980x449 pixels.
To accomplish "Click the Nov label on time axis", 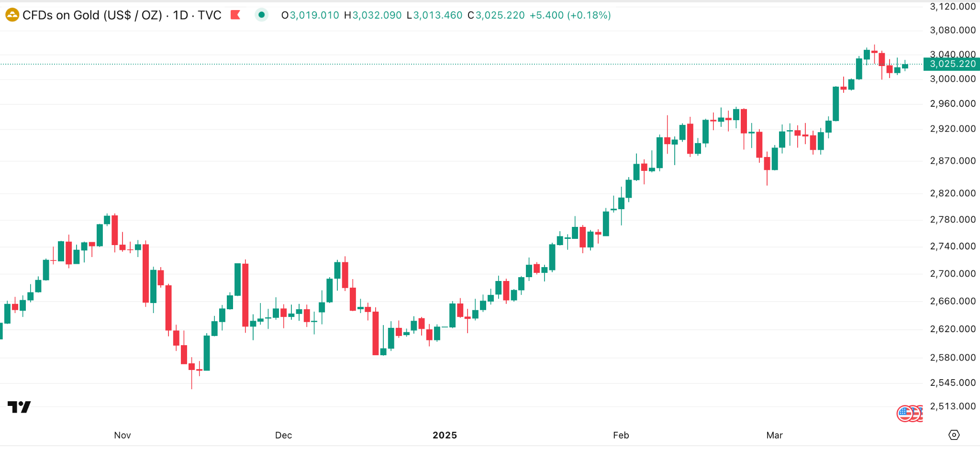I will [x=122, y=435].
